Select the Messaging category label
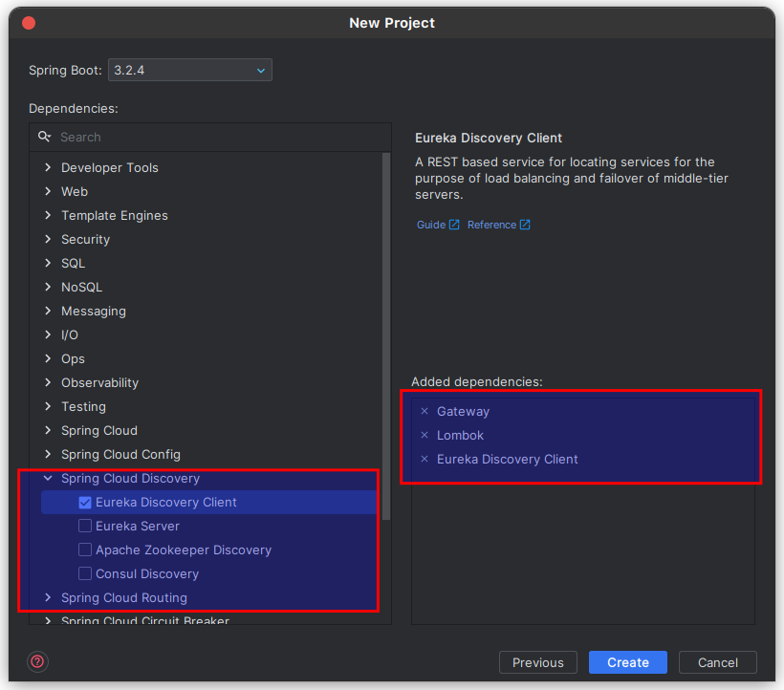 94,311
